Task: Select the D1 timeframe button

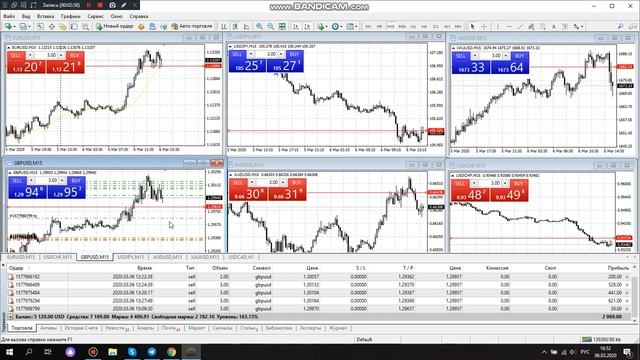Action: click(436, 27)
